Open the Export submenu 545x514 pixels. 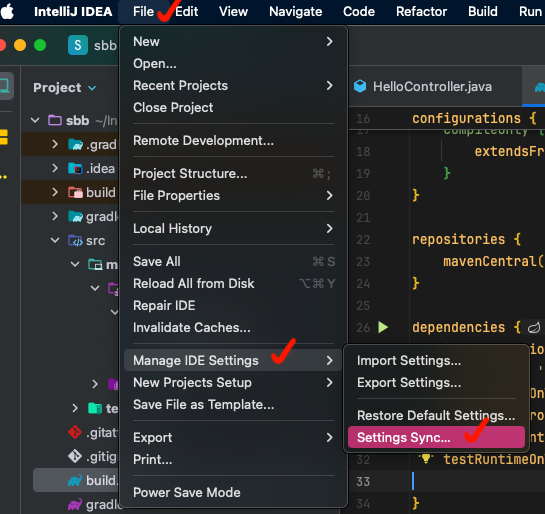click(x=233, y=438)
